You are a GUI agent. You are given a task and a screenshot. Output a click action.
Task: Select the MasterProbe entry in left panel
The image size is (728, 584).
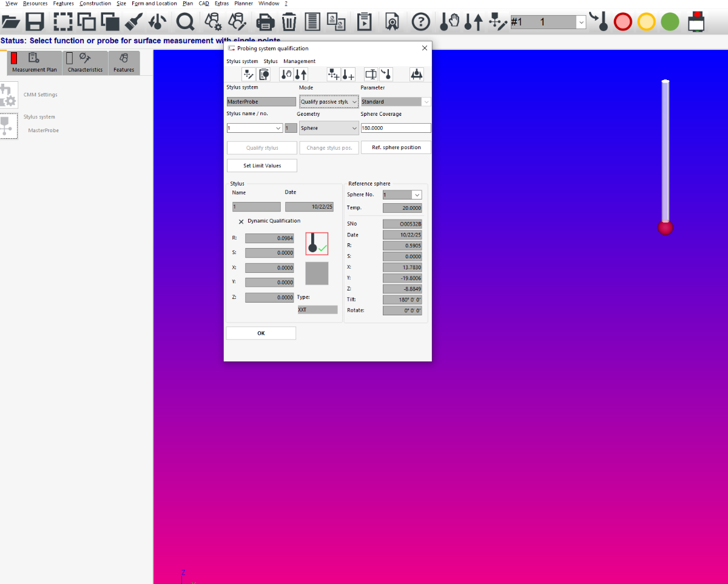point(43,130)
